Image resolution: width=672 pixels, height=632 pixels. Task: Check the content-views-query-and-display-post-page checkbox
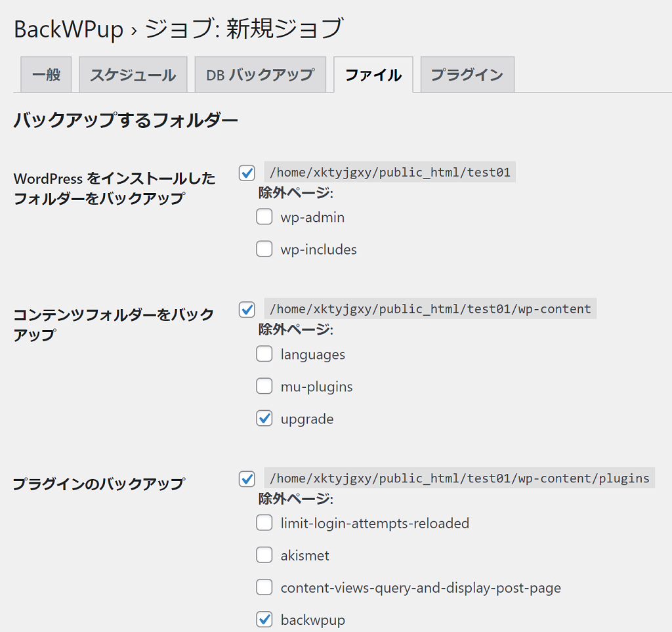264,587
